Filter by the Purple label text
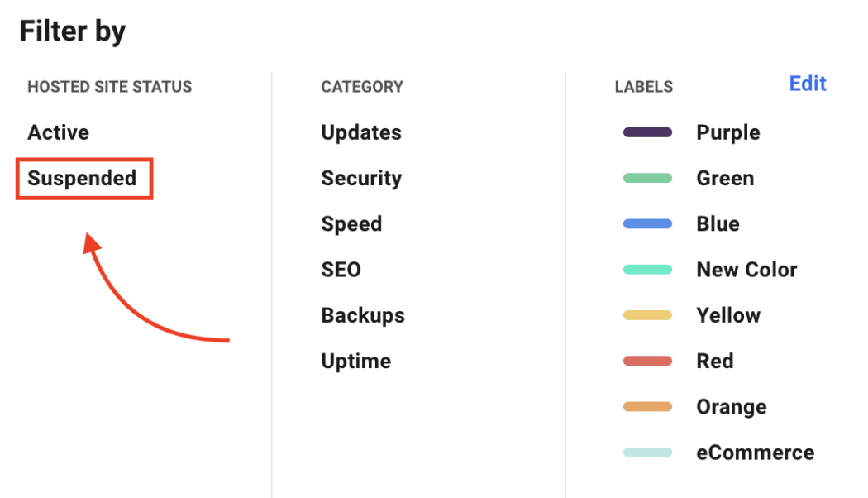Image resolution: width=868 pixels, height=498 pixels. pyautogui.click(x=728, y=132)
